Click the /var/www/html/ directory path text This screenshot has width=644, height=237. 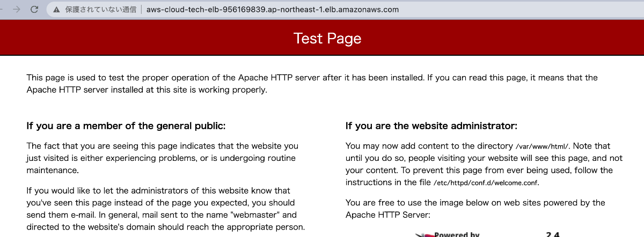[541, 146]
